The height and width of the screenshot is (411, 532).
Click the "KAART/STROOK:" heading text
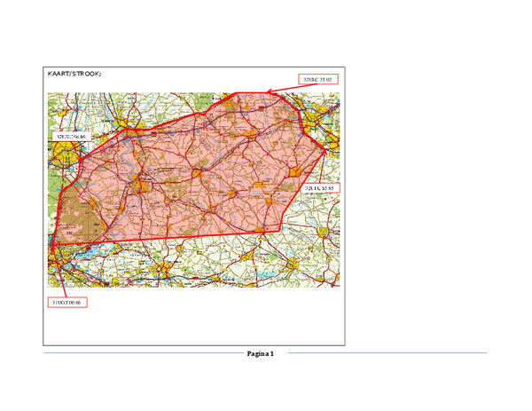point(74,74)
